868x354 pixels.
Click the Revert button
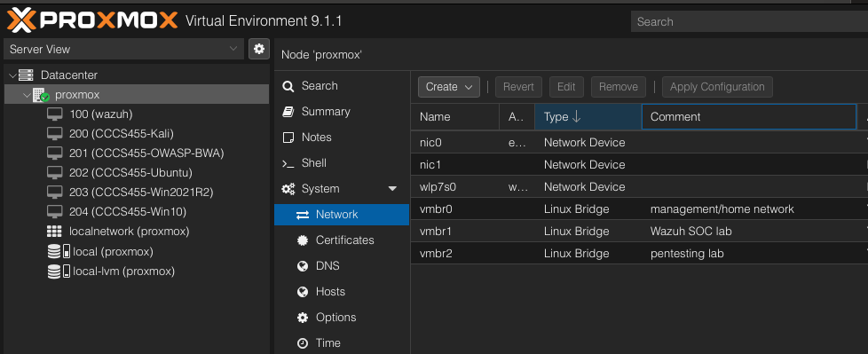coord(518,87)
